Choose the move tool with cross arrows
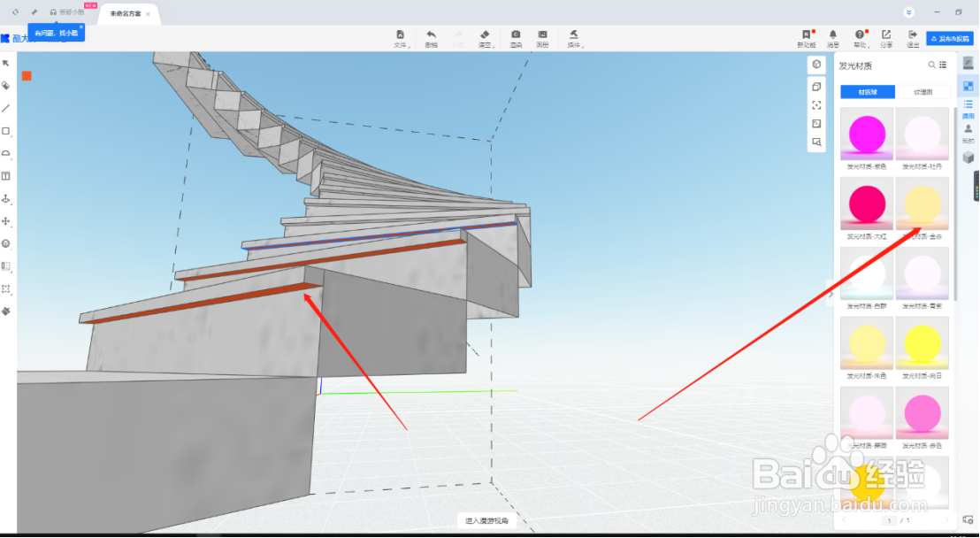The width and height of the screenshot is (980, 538). tap(6, 221)
